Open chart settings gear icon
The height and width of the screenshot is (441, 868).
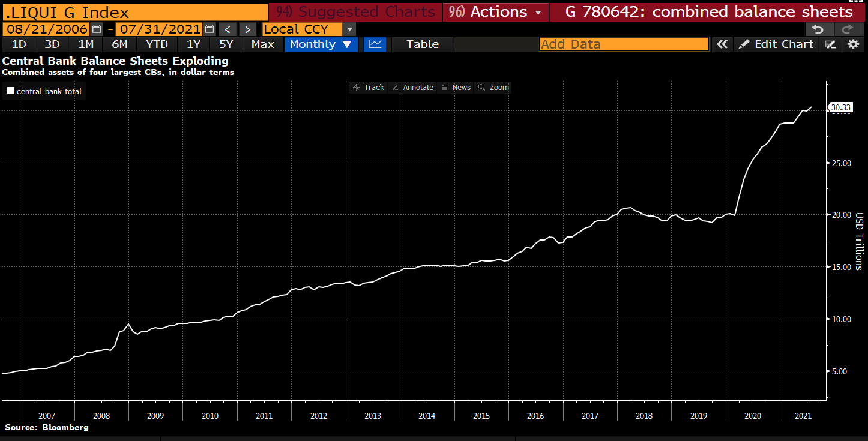click(x=853, y=44)
